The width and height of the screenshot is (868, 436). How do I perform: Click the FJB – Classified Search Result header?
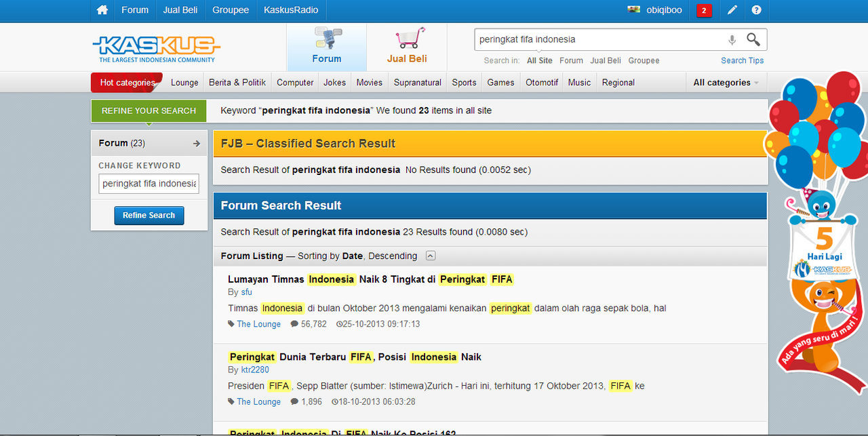point(490,144)
